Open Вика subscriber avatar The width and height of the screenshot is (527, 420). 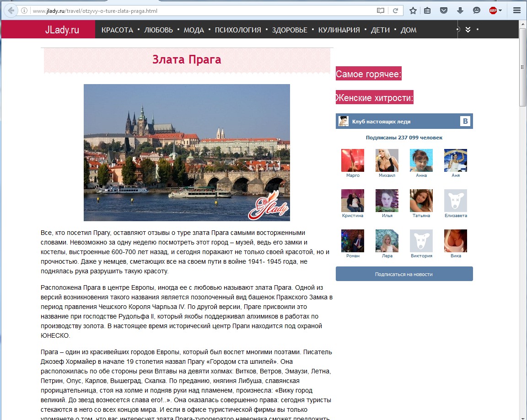coord(456,241)
